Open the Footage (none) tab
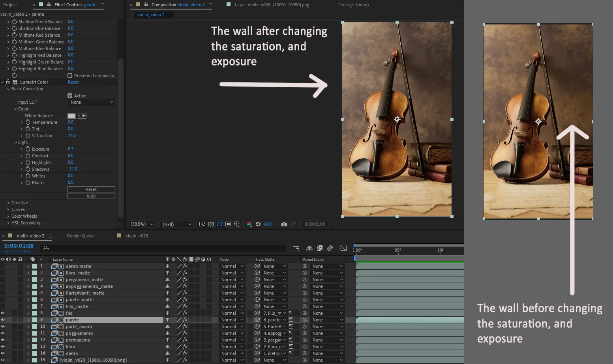Viewport: 613px width, 364px height. coord(353,5)
